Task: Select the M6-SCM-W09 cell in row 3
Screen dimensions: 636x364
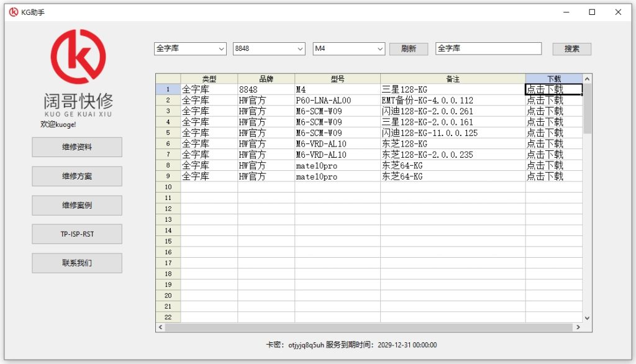Action: [337, 111]
